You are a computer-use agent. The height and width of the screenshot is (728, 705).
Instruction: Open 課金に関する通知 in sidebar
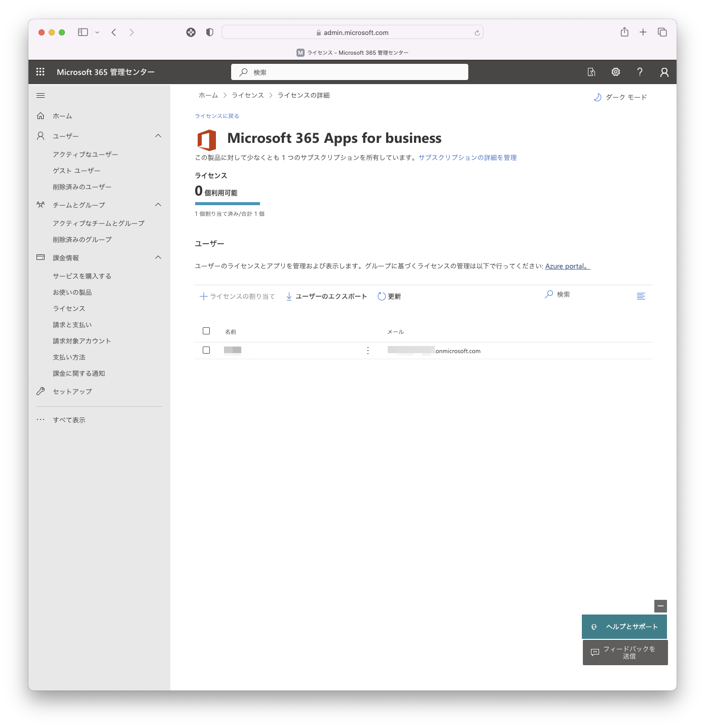79,373
